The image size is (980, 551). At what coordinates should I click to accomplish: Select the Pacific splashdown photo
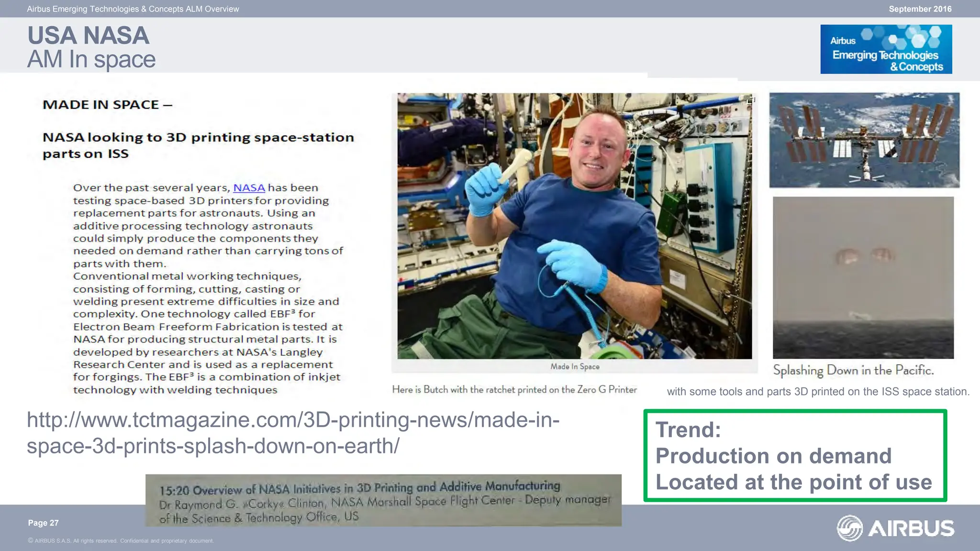click(863, 277)
